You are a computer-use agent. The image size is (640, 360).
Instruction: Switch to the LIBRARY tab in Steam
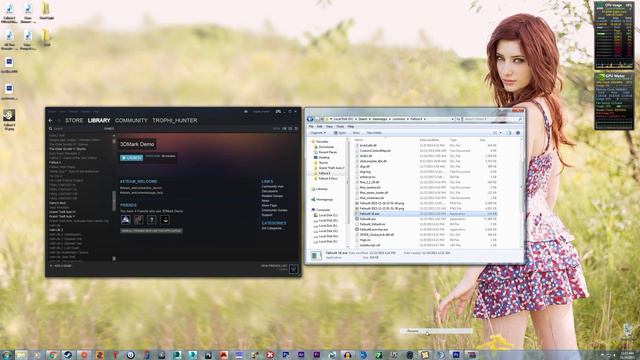[99, 120]
